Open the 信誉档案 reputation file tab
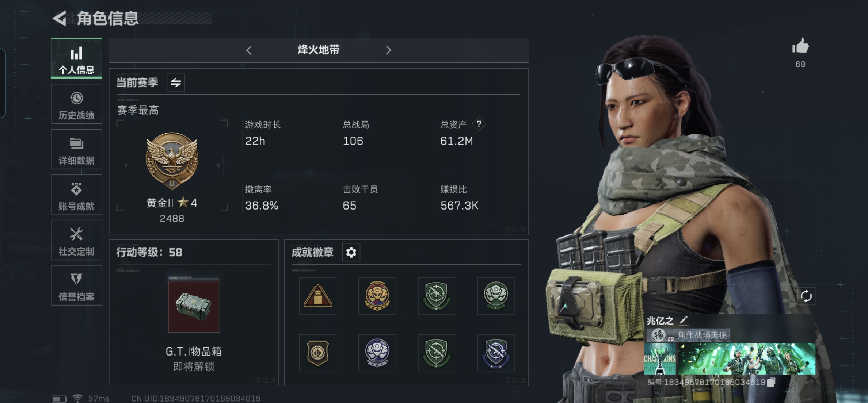 pos(77,285)
